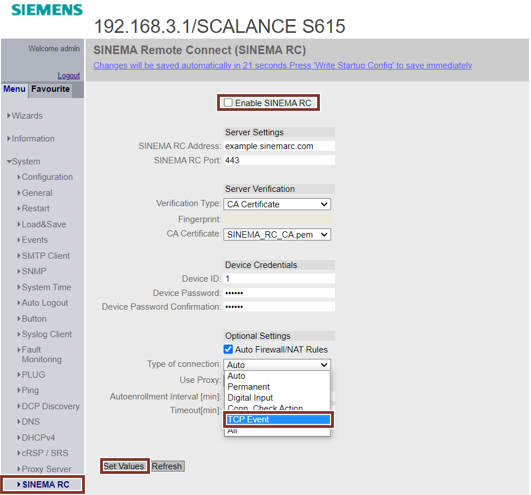The width and height of the screenshot is (531, 495).
Task: Open the Restart page
Action: [x=34, y=209]
